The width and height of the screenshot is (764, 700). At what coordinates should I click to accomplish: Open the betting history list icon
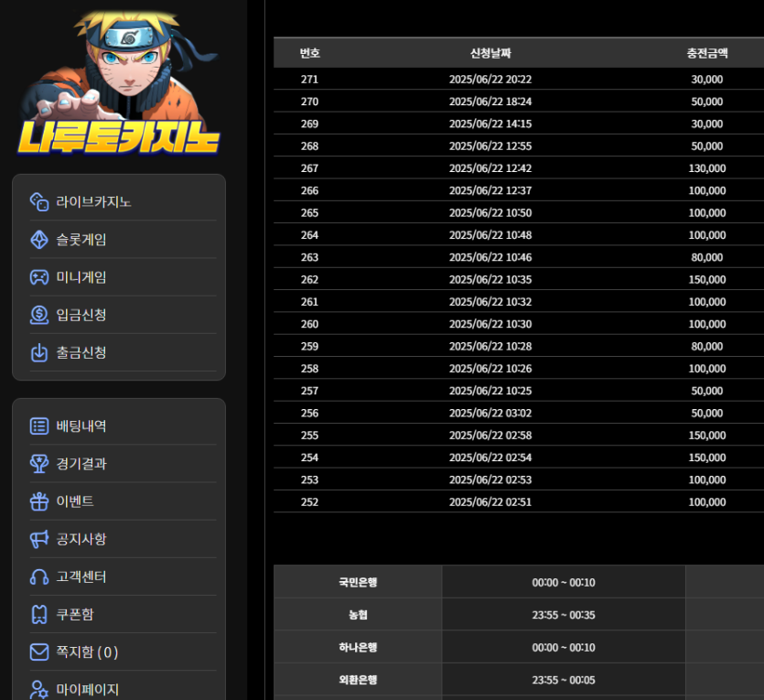(39, 425)
